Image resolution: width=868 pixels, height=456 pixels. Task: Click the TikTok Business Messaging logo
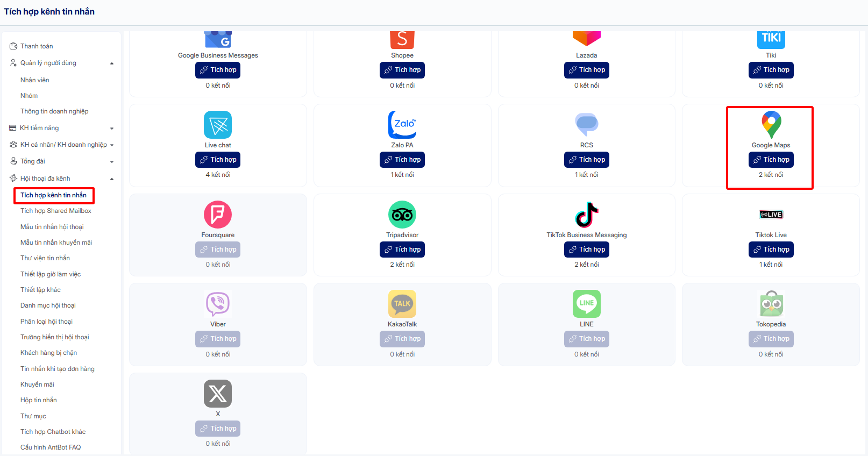587,215
